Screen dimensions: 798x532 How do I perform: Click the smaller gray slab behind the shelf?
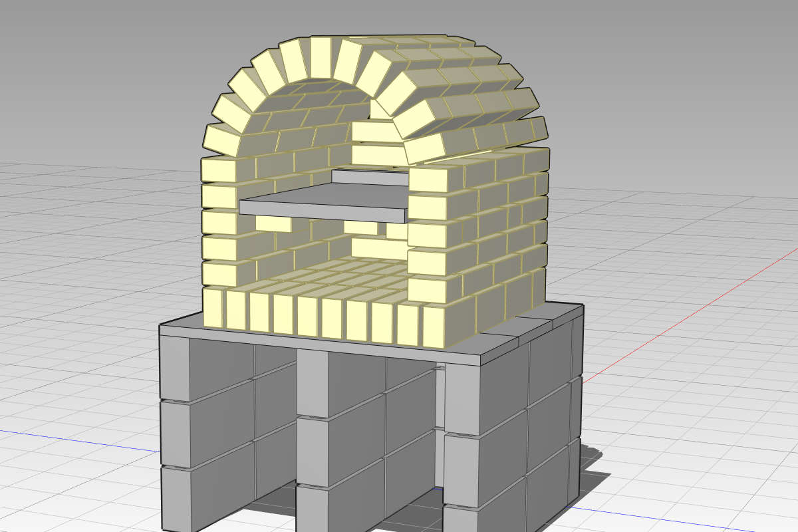pos(369,176)
